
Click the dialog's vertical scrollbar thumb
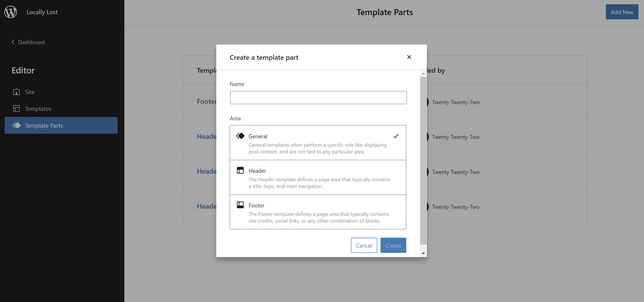coord(423,161)
